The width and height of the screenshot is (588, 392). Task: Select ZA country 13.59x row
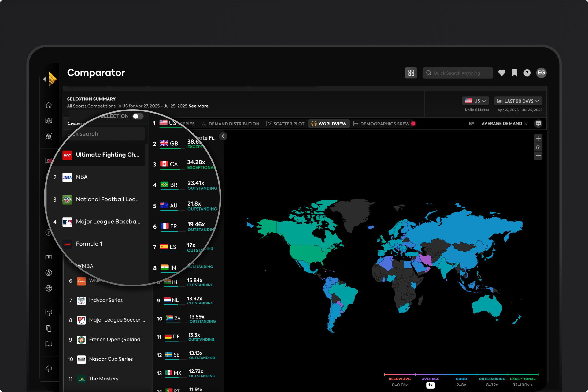point(187,319)
